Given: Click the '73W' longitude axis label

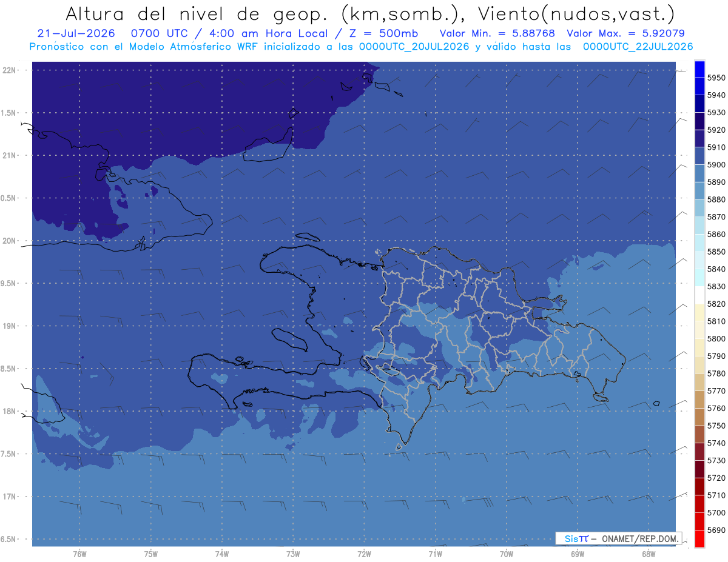Looking at the screenshot, I should click(x=293, y=554).
